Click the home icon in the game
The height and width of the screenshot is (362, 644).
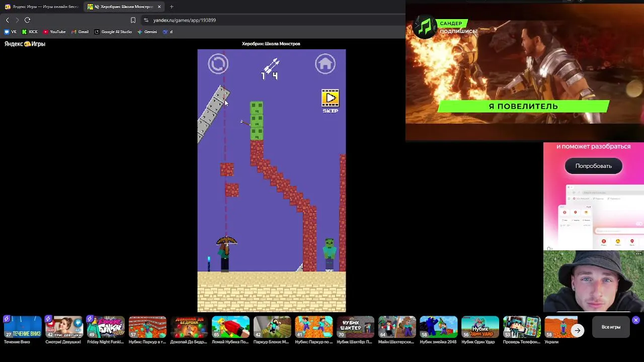(325, 64)
